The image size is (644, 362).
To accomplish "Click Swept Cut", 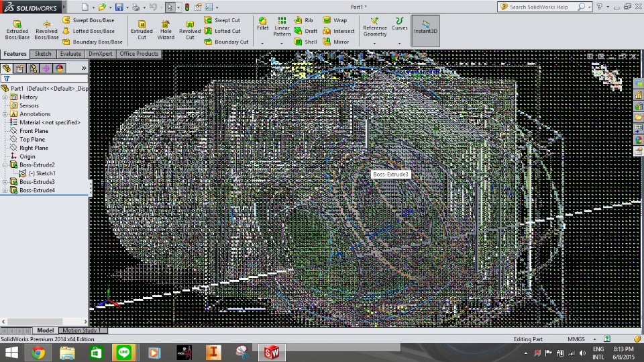I will click(222, 19).
